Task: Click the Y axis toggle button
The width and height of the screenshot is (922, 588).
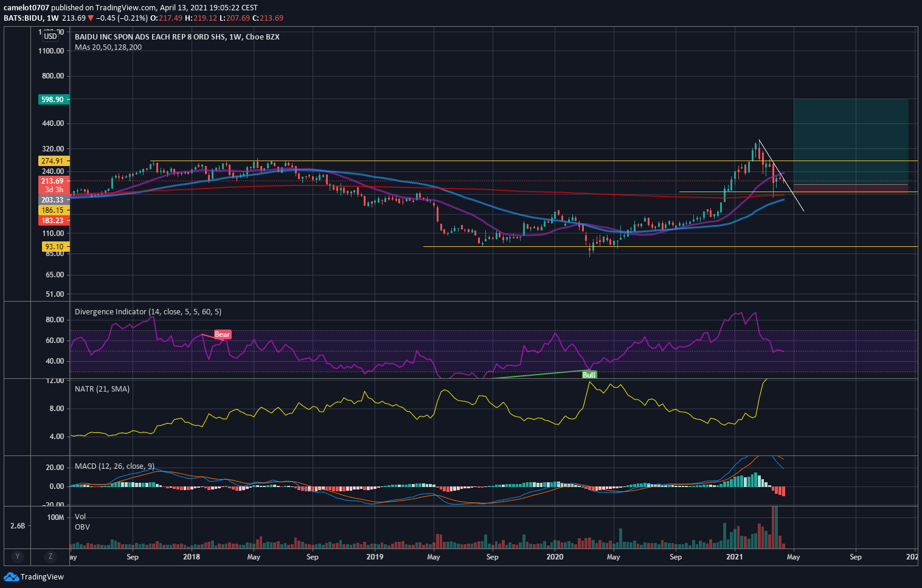Action: (x=18, y=556)
